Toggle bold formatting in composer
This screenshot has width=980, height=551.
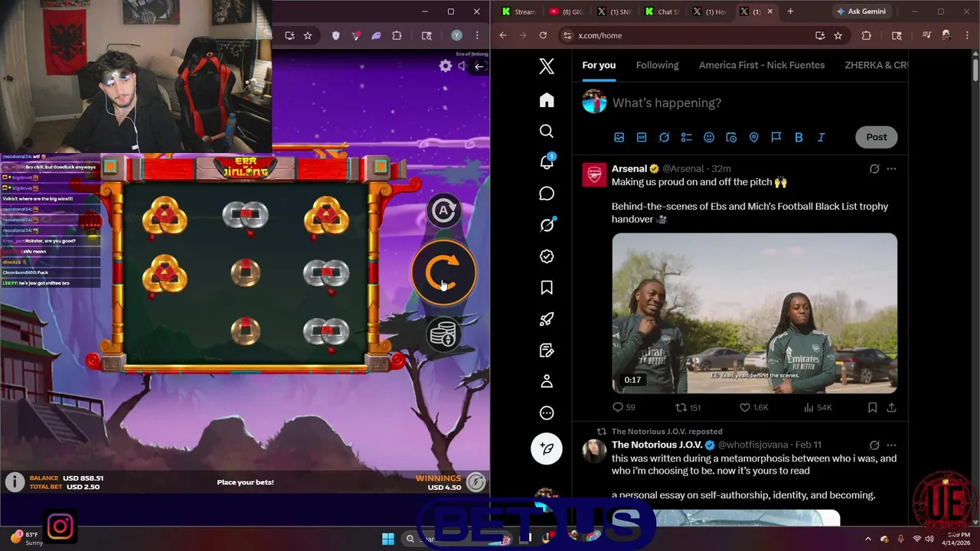[x=799, y=137]
